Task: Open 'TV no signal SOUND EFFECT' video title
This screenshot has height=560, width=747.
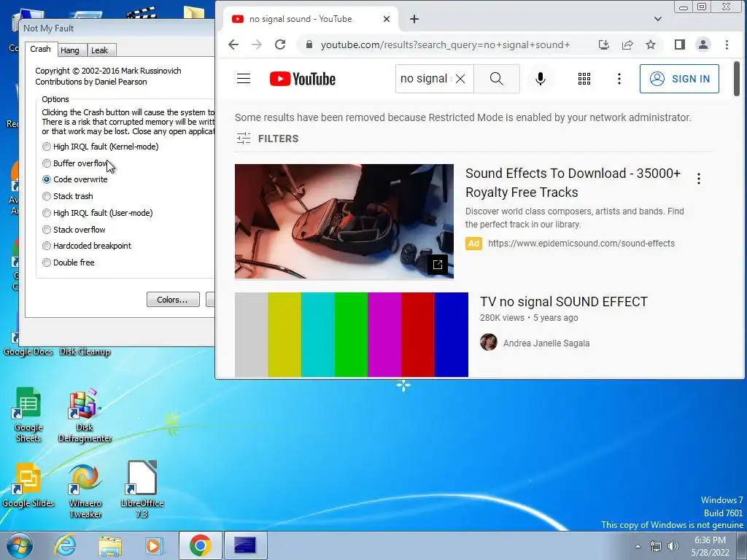Action: point(564,301)
